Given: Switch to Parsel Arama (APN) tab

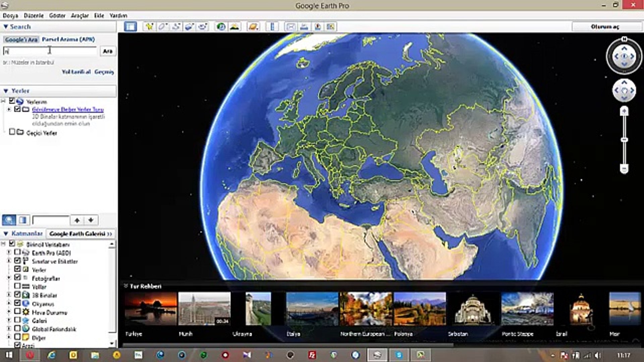Looking at the screenshot, I should (x=68, y=39).
